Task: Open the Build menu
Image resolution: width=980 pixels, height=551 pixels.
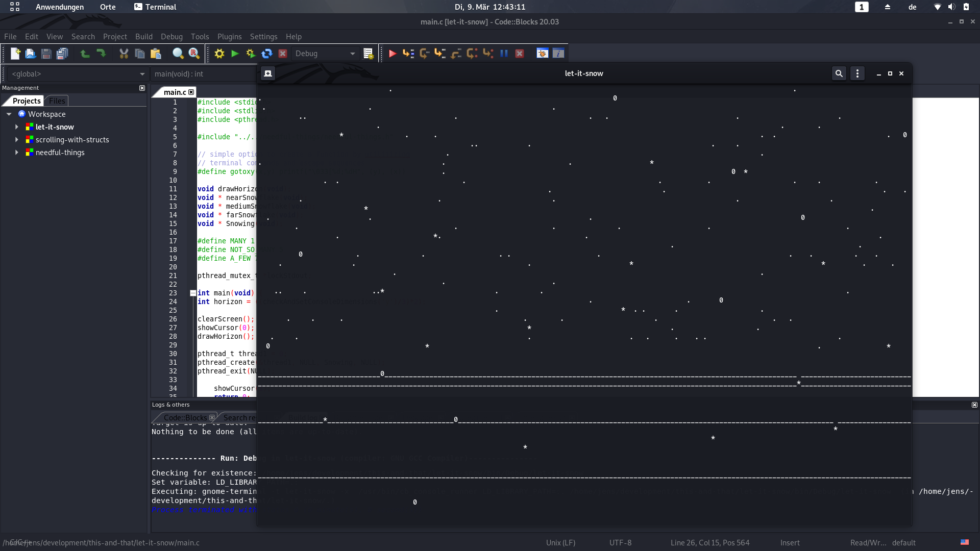Action: tap(144, 37)
